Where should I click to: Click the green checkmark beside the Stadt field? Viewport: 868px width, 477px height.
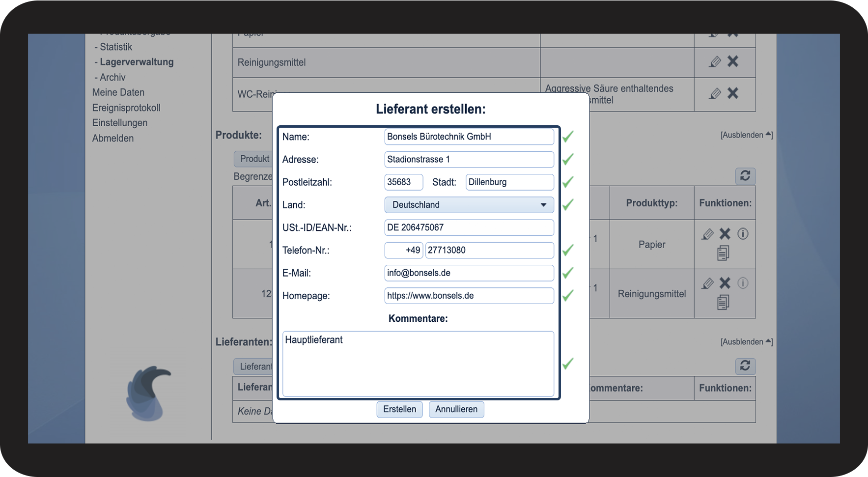tap(568, 182)
